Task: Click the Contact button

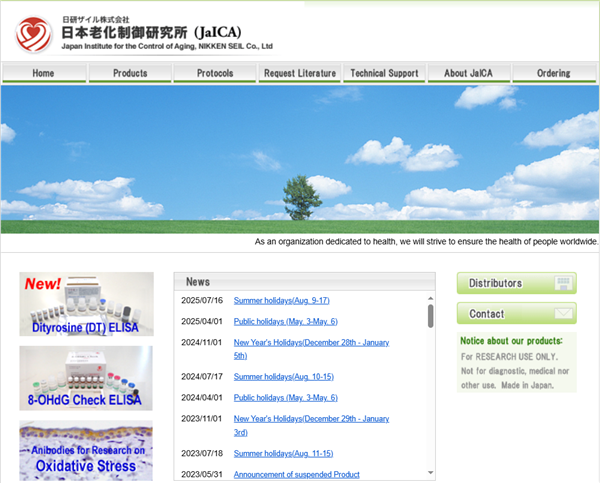Action: pyautogui.click(x=517, y=313)
